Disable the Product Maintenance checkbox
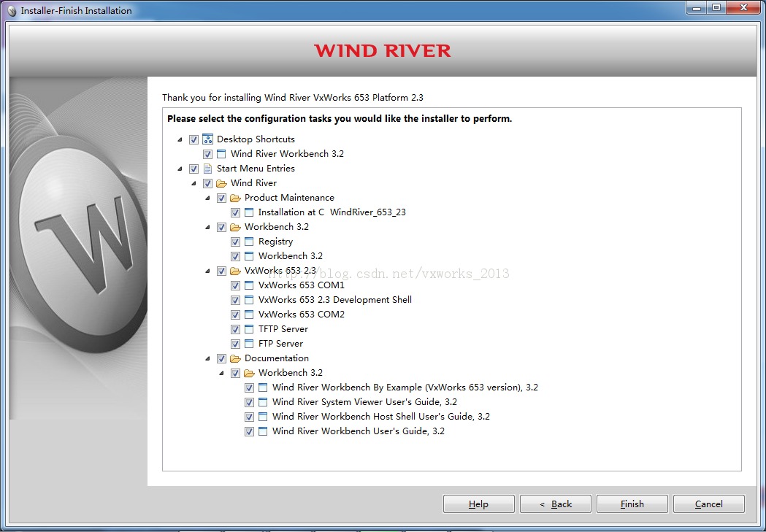Image resolution: width=766 pixels, height=532 pixels. pos(221,198)
